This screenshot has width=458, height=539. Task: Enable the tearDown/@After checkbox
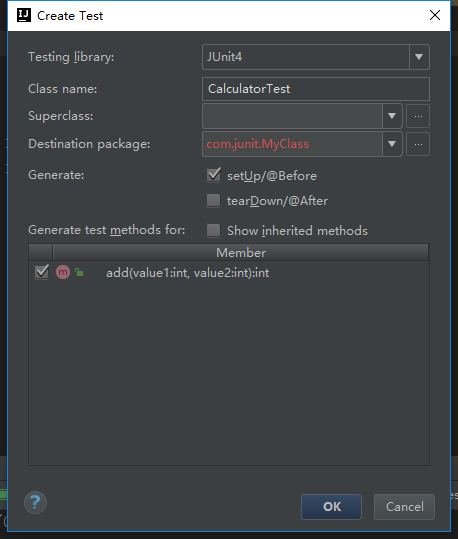(x=214, y=200)
